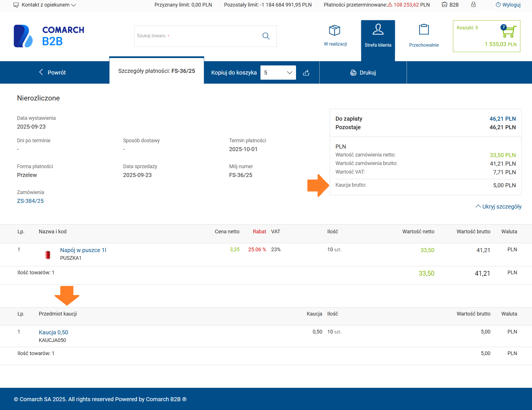Focus the Szukaj towaru search field
Image resolution: width=532 pixels, height=410 pixels.
[196, 36]
